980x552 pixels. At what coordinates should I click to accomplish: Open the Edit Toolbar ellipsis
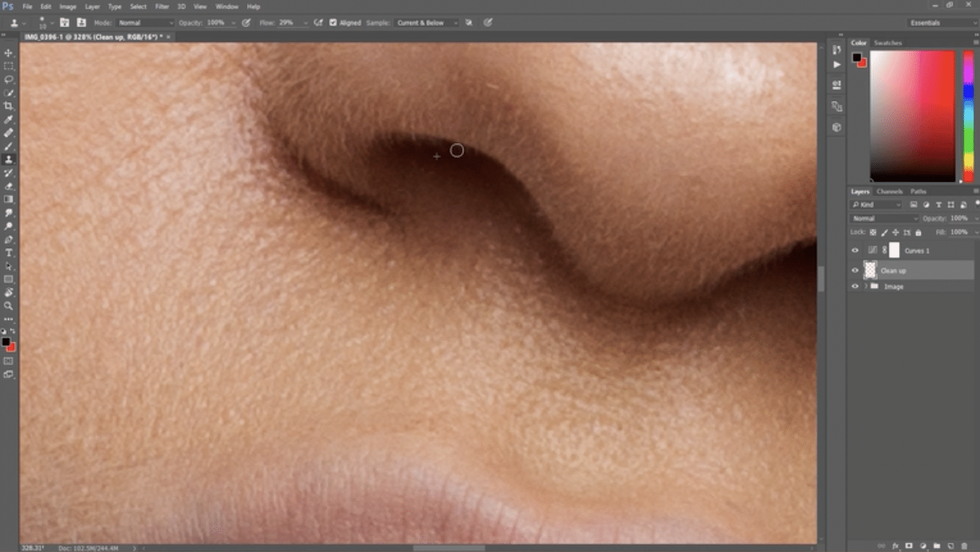[x=9, y=319]
